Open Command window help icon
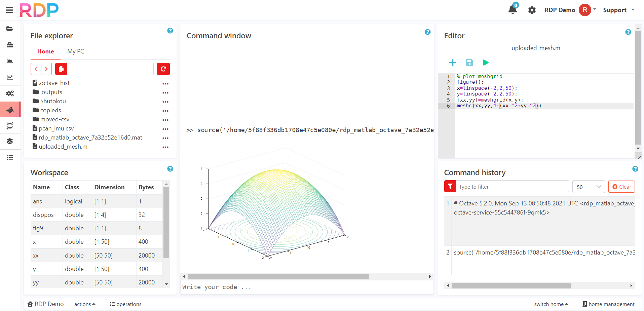 coord(428,32)
